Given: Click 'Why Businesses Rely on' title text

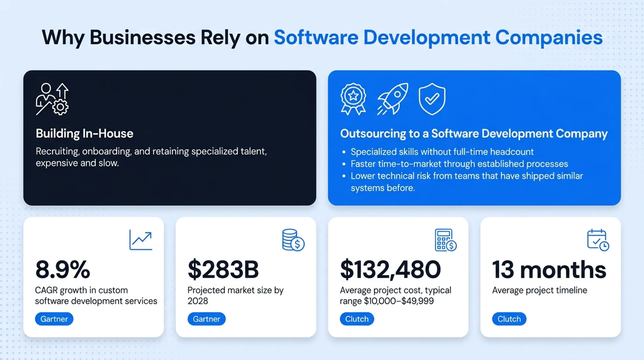Looking at the screenshot, I should (x=155, y=38).
